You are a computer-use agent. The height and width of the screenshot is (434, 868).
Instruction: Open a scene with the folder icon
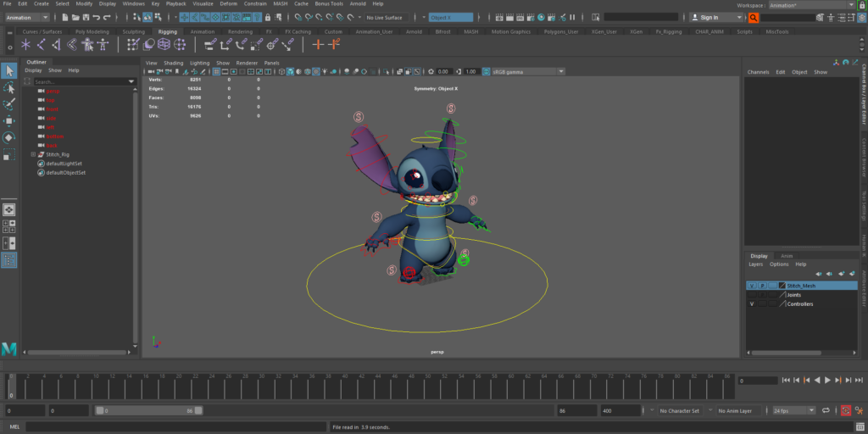point(75,18)
